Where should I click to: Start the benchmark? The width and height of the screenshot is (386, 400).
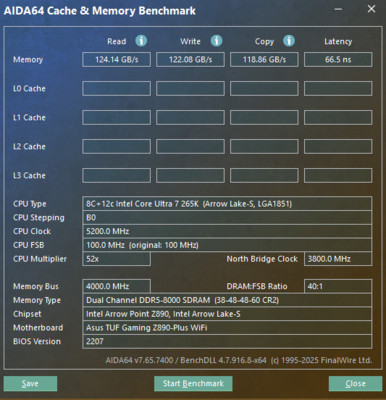[x=193, y=384]
